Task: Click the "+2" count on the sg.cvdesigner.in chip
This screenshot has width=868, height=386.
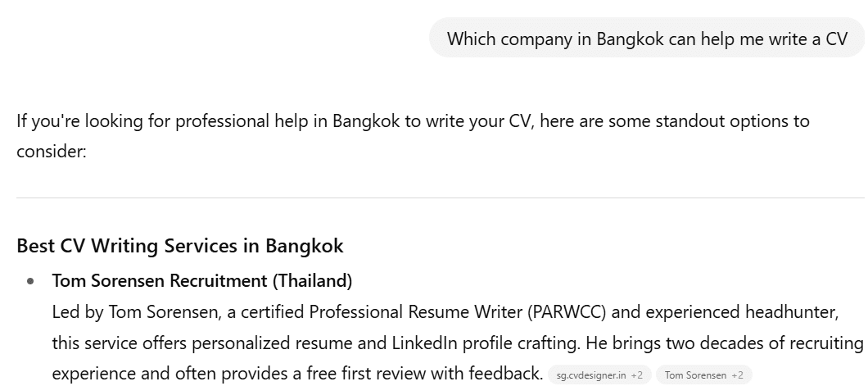Action: [636, 375]
